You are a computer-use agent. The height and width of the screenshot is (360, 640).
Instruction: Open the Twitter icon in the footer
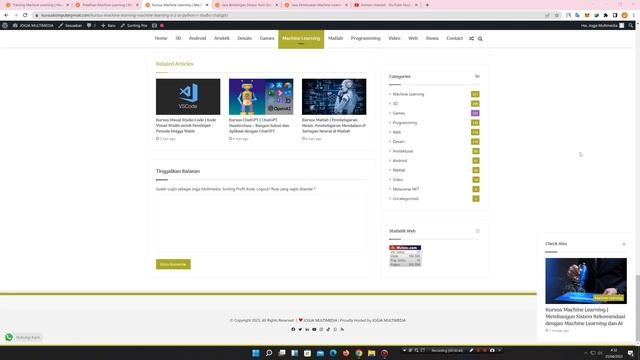300,329
